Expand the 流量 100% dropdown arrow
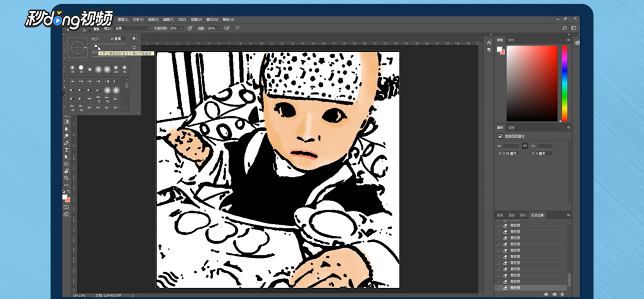 coord(219,28)
